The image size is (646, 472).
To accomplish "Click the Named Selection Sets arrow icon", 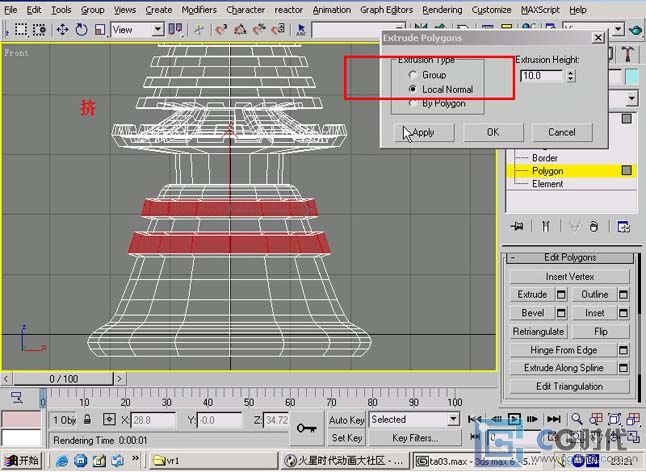I will (x=301, y=30).
